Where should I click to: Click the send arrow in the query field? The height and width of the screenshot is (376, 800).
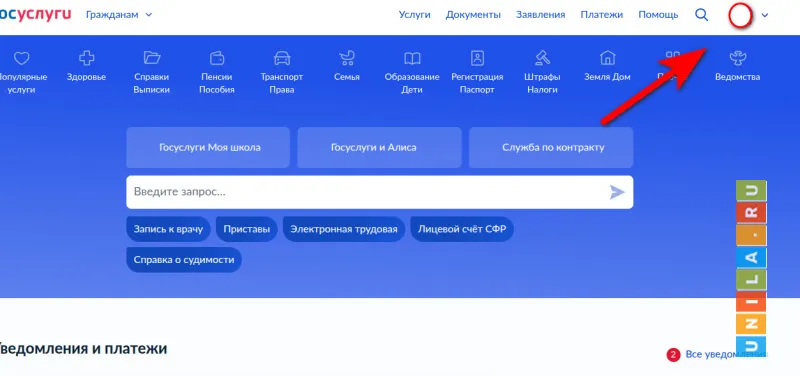[x=617, y=192]
